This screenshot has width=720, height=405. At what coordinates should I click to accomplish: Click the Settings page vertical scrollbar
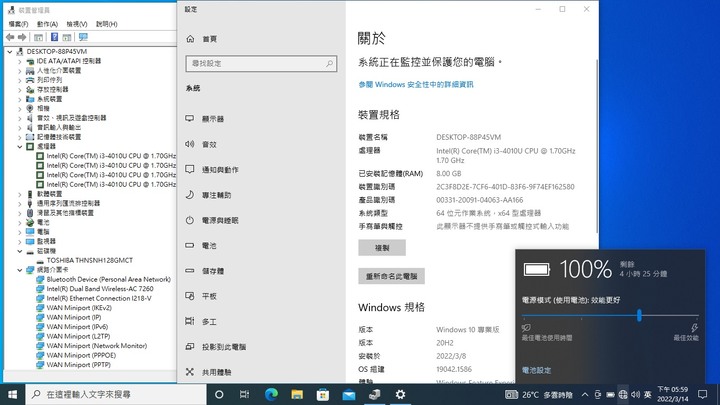(596, 146)
